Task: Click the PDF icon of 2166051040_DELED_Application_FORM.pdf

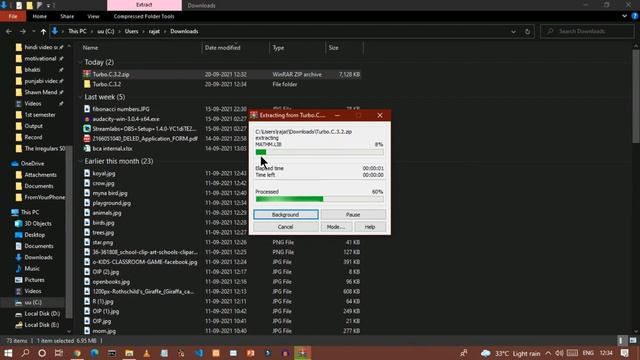Action: pyautogui.click(x=87, y=139)
